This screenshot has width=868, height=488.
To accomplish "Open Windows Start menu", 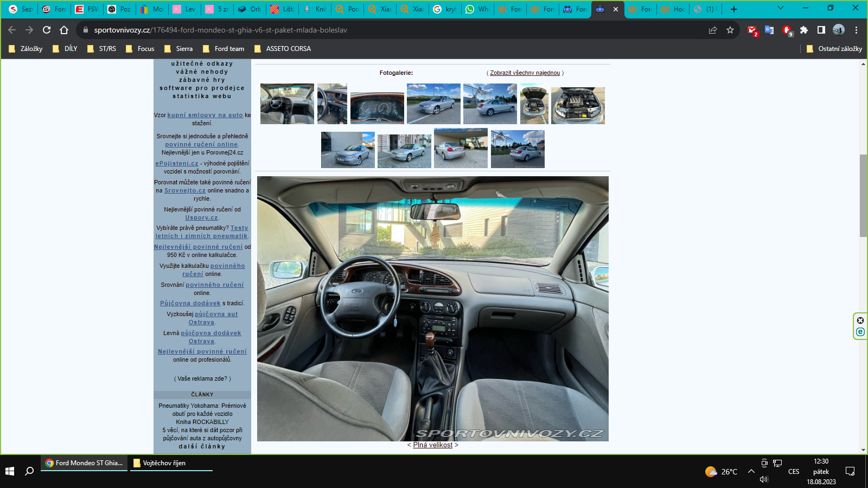I will (10, 471).
